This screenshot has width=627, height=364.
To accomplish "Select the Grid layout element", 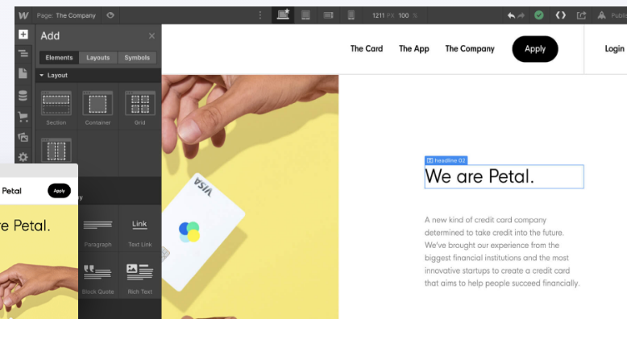I will pos(140,108).
